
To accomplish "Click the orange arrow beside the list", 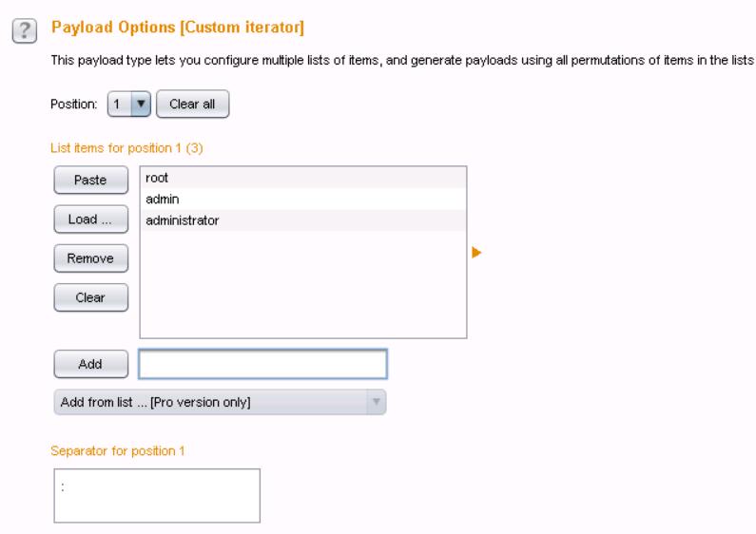I will [x=477, y=253].
